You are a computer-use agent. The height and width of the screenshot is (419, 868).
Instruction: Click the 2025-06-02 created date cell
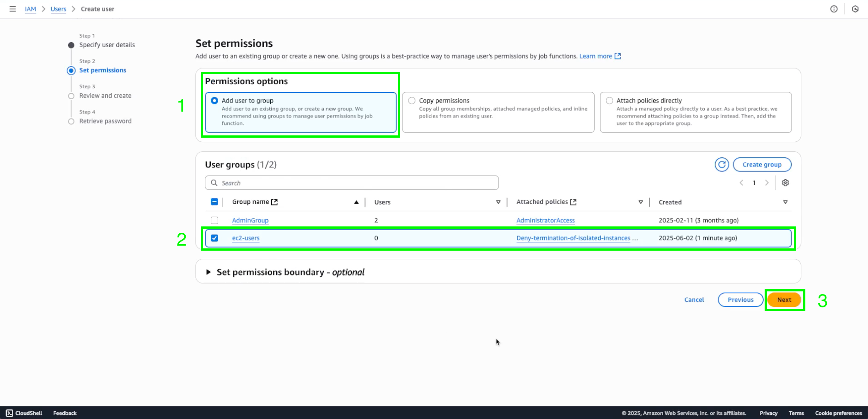(x=698, y=238)
